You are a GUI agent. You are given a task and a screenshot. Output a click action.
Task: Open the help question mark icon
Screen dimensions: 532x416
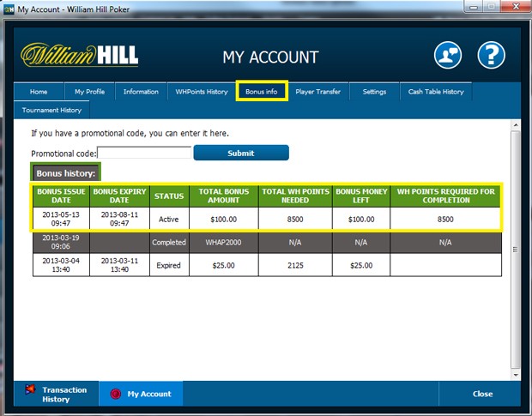[x=492, y=55]
